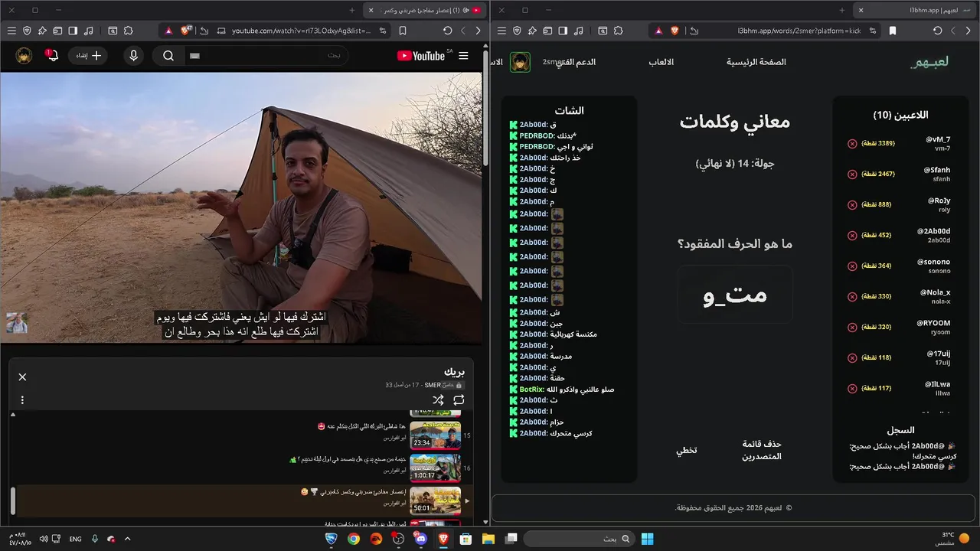Toggle bookmark on l3bhm page
The width and height of the screenshot is (980, 551).
tap(893, 31)
